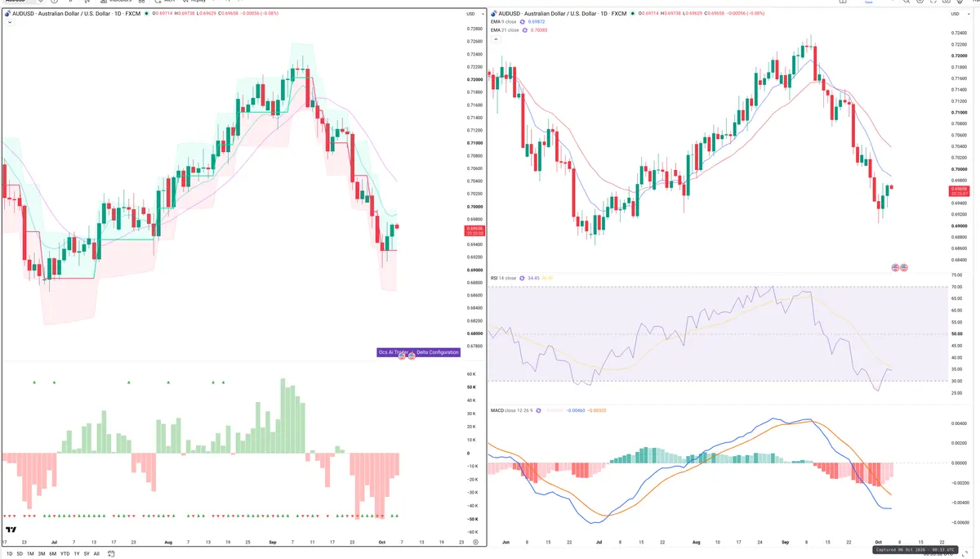This screenshot has height=559, width=980.
Task: Click the red 0.69658 price label, right axis
Action: 960,191
